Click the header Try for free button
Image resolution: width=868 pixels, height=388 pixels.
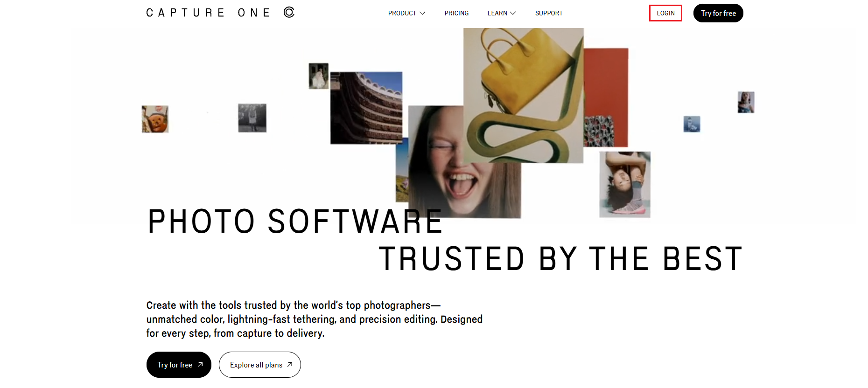click(x=718, y=13)
